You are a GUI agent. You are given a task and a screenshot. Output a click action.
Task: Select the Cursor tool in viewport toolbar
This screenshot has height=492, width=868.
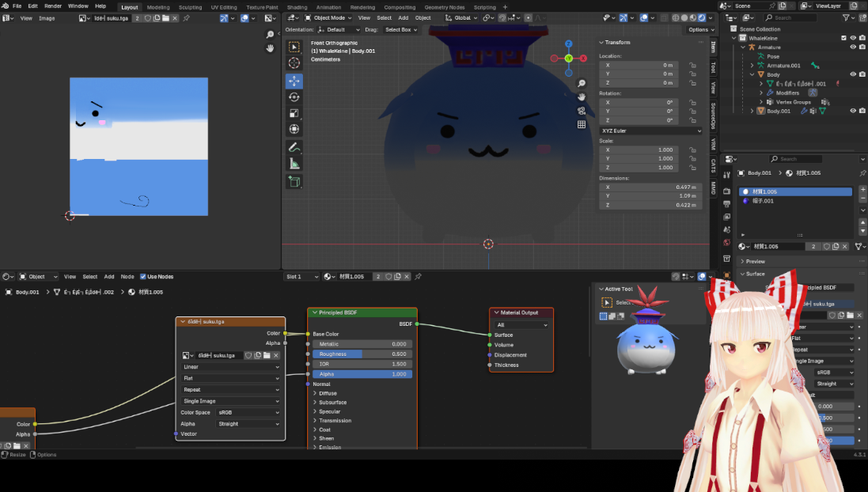[x=294, y=63]
